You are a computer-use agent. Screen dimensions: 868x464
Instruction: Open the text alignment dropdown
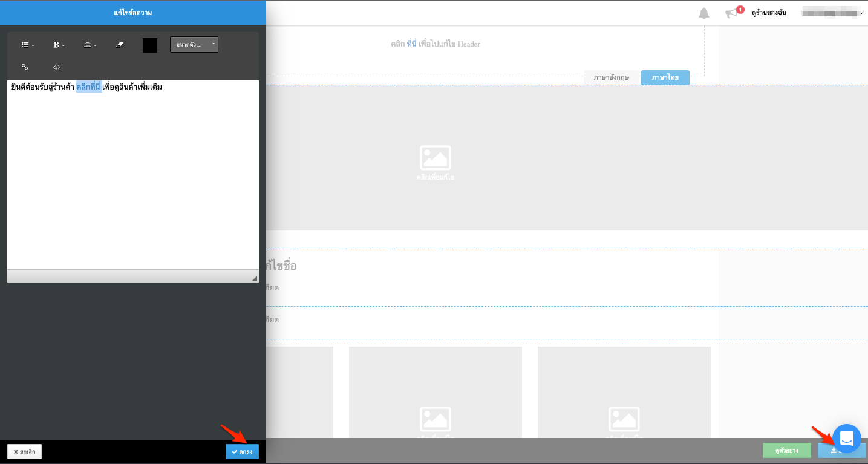[x=90, y=45]
